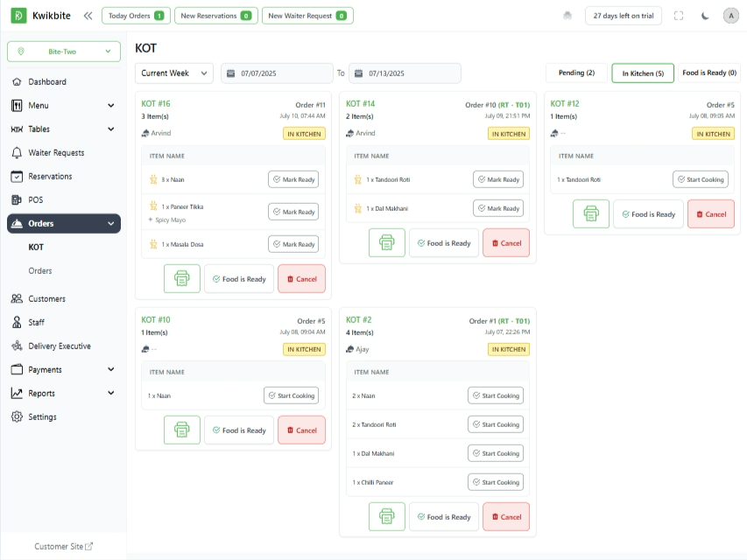Screen dimensions: 747x560
Task: Open the Customer Site link
Action: [x=63, y=546]
